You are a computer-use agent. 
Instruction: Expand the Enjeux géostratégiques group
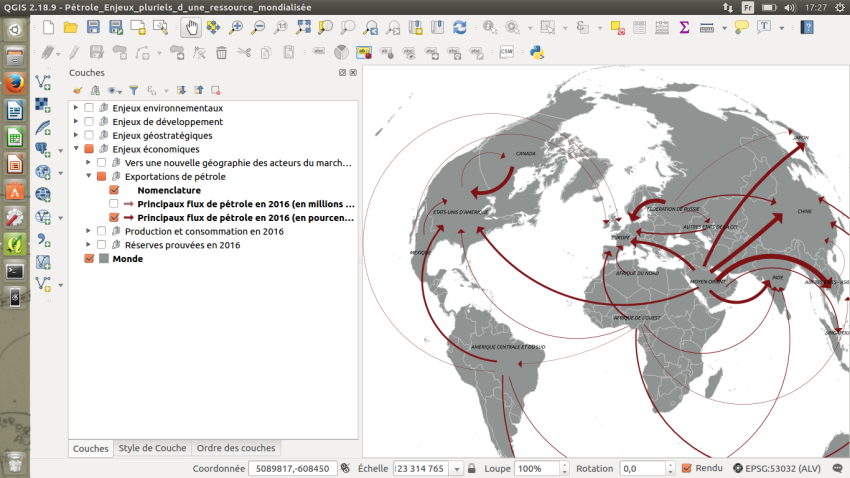pos(76,135)
